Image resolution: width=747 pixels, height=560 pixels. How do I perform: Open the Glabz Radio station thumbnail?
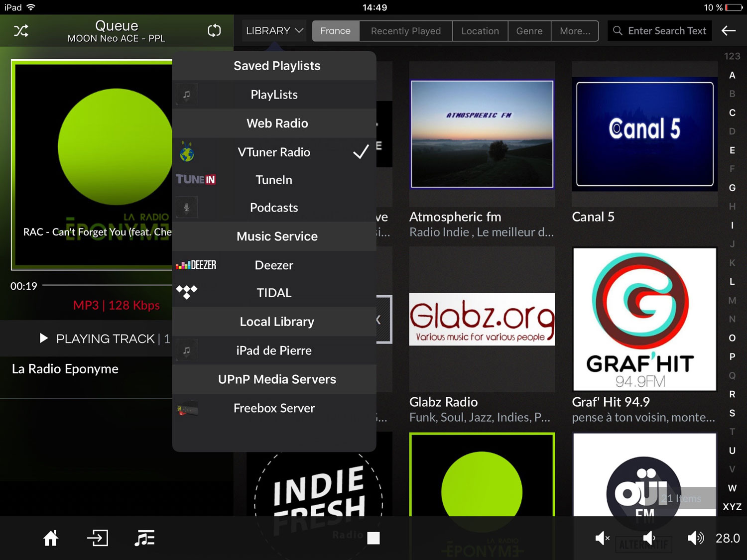point(482,319)
